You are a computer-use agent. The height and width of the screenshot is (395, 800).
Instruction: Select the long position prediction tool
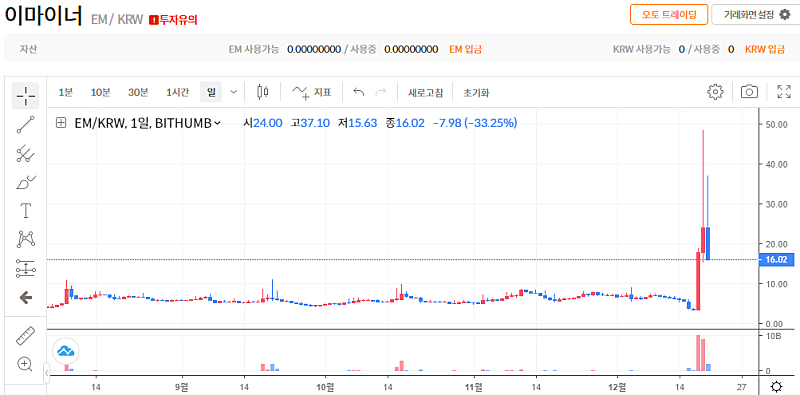point(26,268)
